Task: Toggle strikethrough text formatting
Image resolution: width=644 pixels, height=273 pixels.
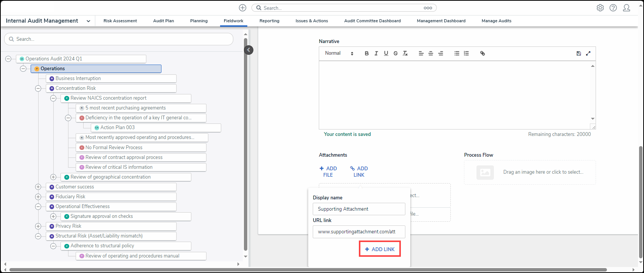Action: (395, 54)
